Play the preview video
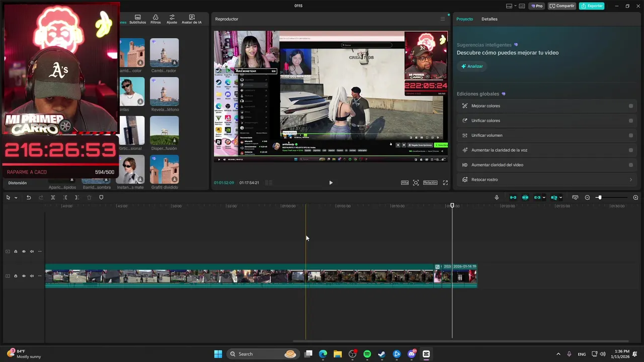This screenshot has width=644, height=362. pos(331,183)
